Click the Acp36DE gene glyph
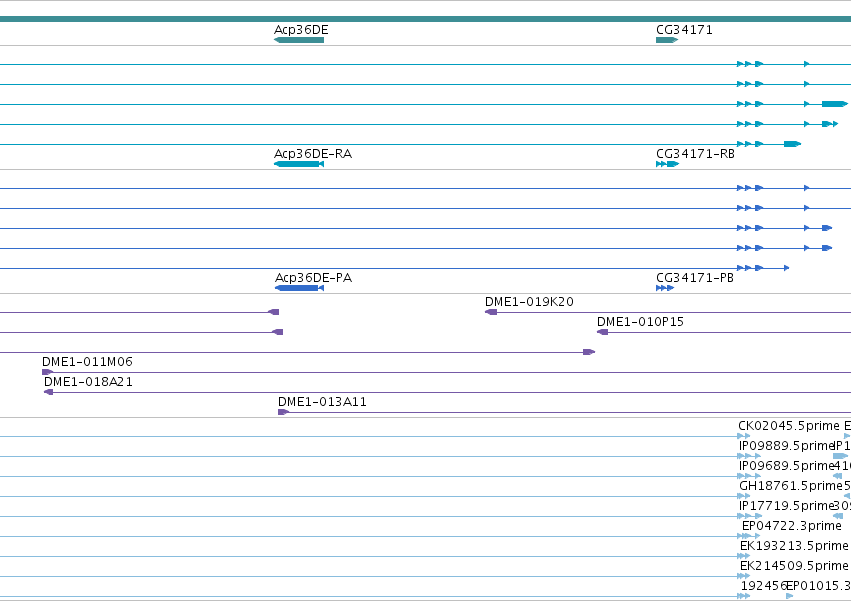Image resolution: width=851 pixels, height=601 pixels. (299, 40)
